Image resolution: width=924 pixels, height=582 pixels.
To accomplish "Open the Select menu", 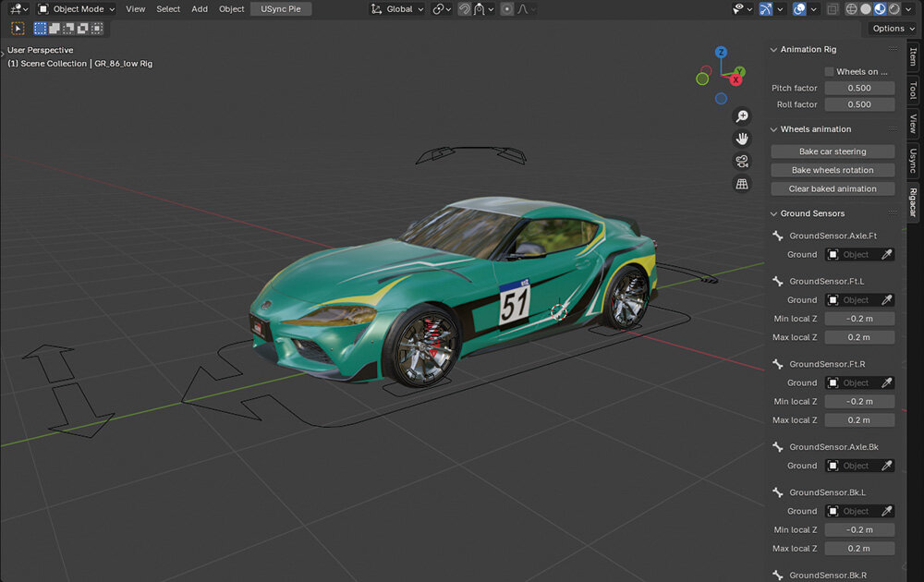I will pyautogui.click(x=168, y=9).
